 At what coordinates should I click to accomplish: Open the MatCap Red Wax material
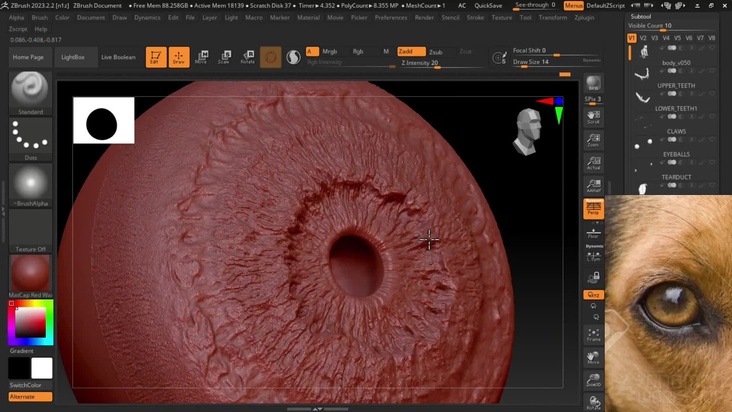pos(30,276)
